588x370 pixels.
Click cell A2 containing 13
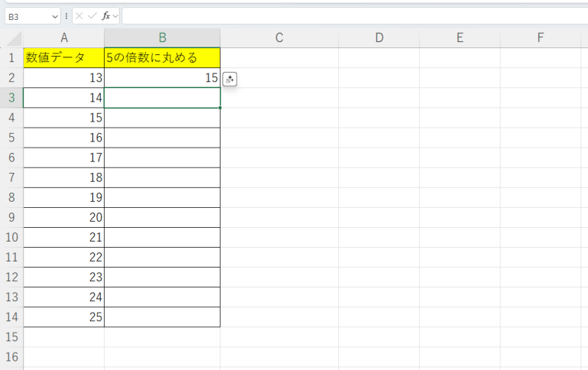coord(63,78)
